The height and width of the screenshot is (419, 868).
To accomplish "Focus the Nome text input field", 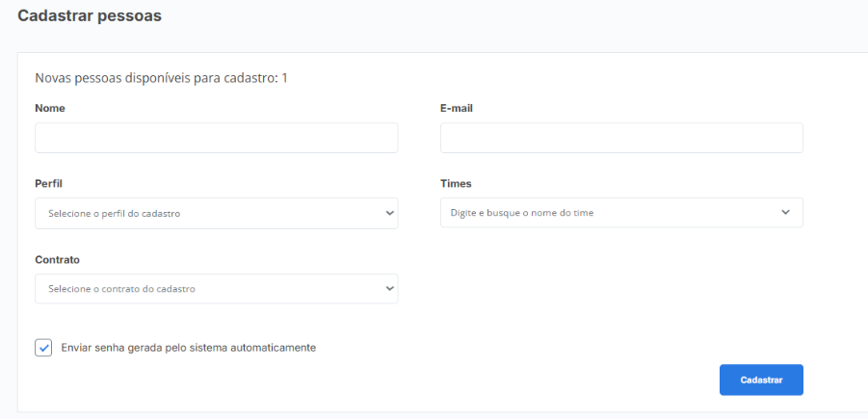I will point(217,138).
